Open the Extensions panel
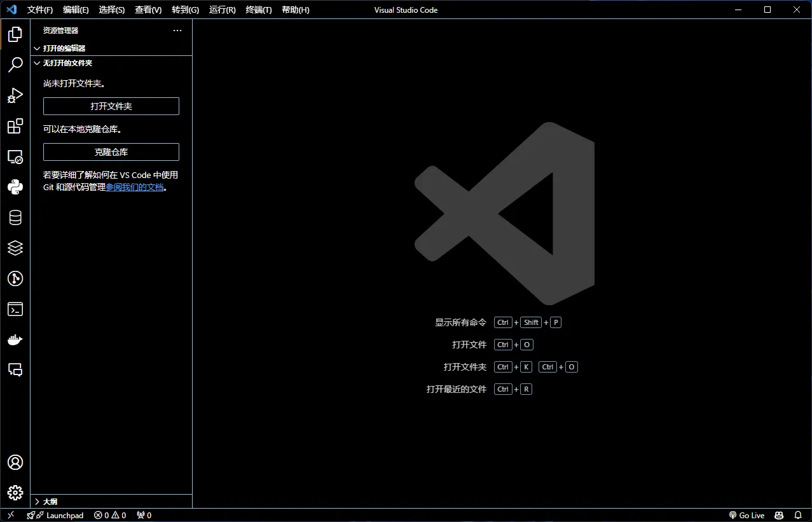Viewport: 812px width, 522px height. coord(15,126)
